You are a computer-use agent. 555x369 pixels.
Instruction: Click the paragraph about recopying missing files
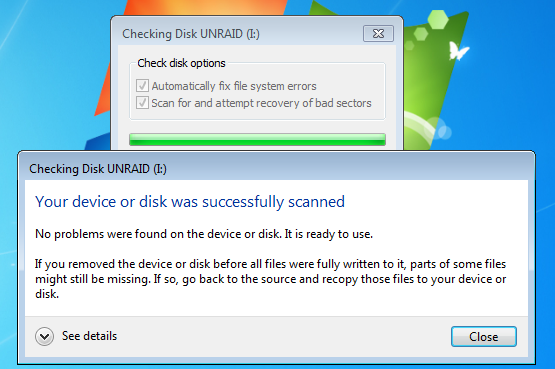(x=270, y=279)
